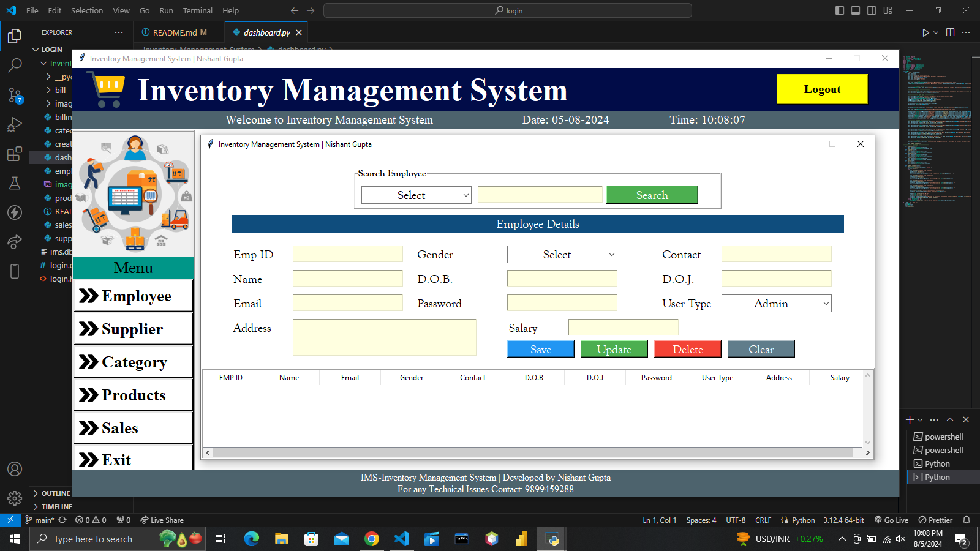980x551 pixels.
Task: Open User Type Admin dropdown
Action: 777,303
